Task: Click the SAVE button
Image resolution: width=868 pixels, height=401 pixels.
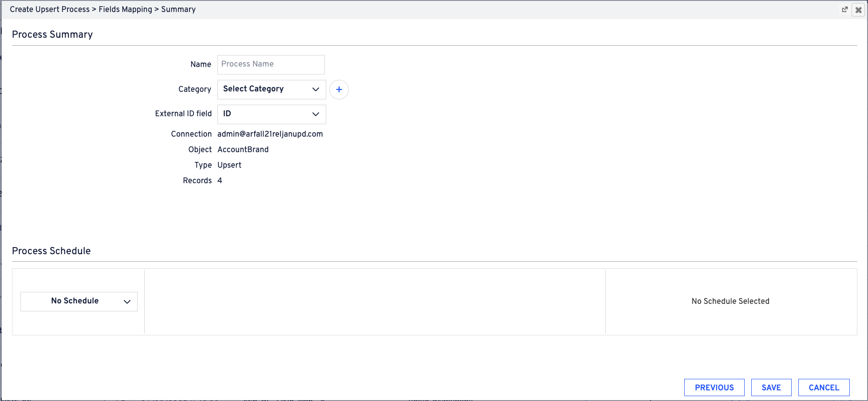Action: pyautogui.click(x=771, y=387)
